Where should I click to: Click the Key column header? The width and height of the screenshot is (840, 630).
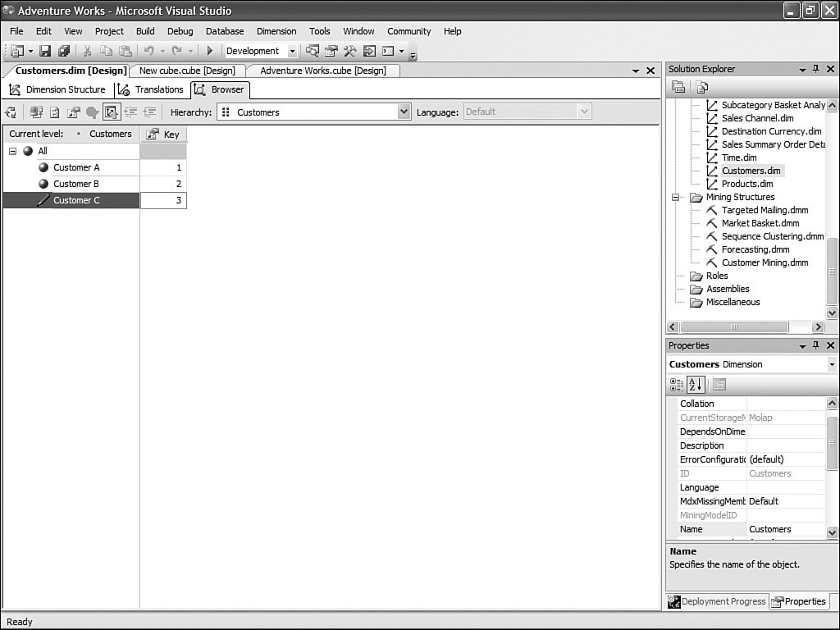point(164,134)
